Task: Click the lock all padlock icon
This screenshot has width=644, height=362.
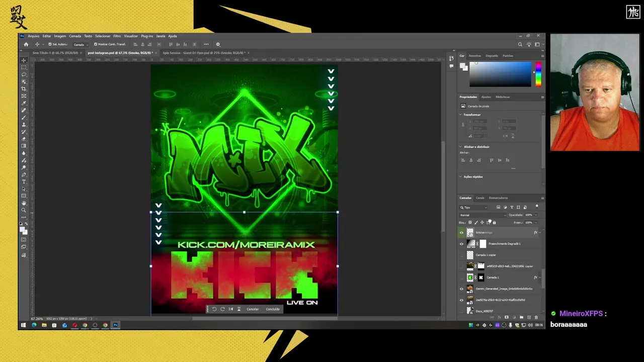Action: point(494,222)
